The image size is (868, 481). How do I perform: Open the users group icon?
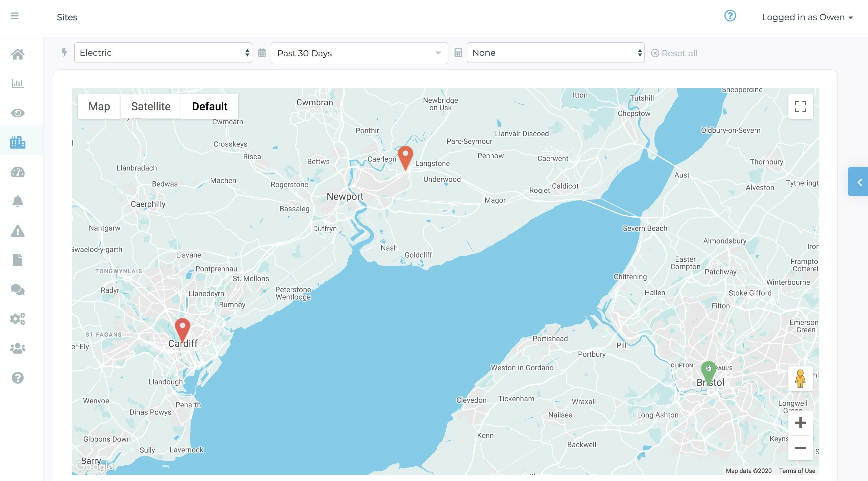[x=17, y=348]
